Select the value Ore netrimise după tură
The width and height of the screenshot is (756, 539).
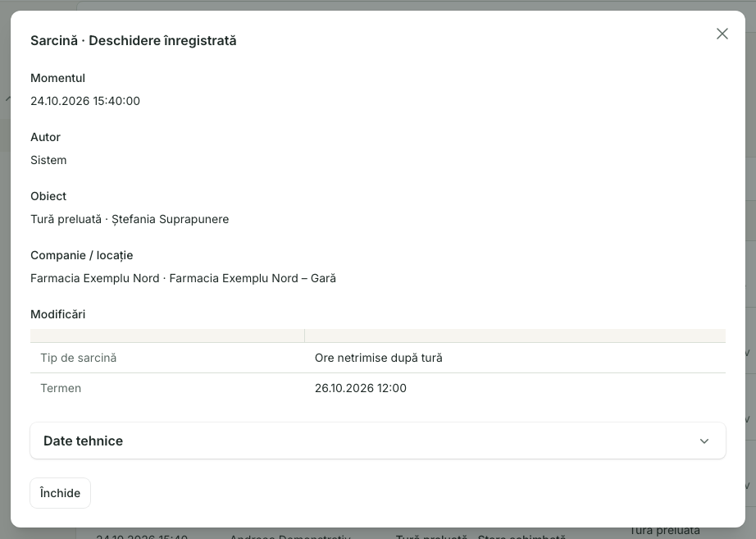pos(379,358)
